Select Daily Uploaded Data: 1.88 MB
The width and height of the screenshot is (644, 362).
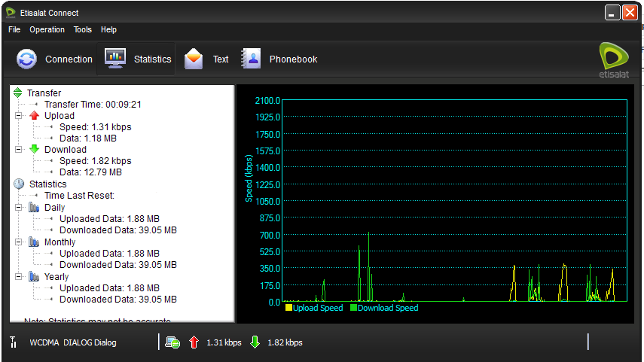(109, 219)
